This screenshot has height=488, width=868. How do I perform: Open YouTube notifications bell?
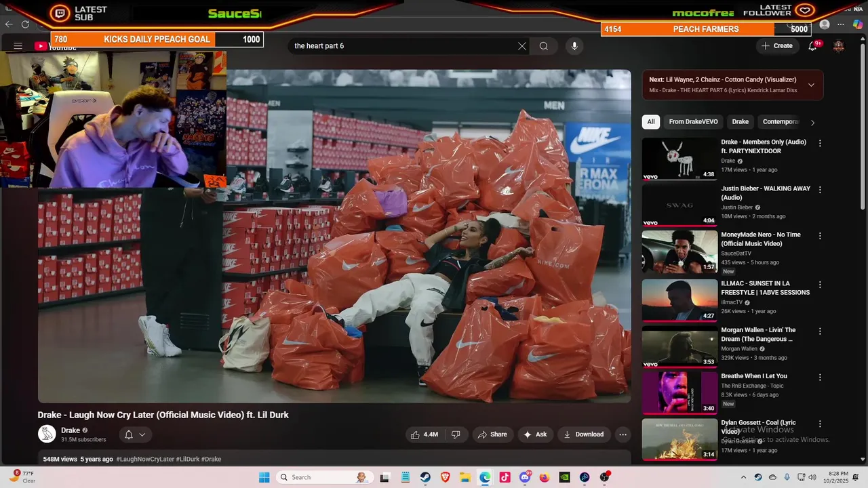click(x=812, y=46)
